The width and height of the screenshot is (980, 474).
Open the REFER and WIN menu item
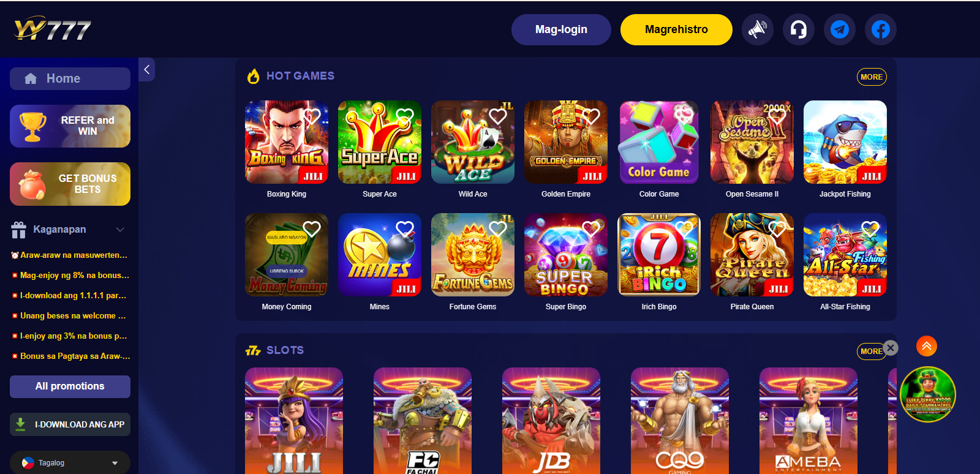(x=70, y=126)
